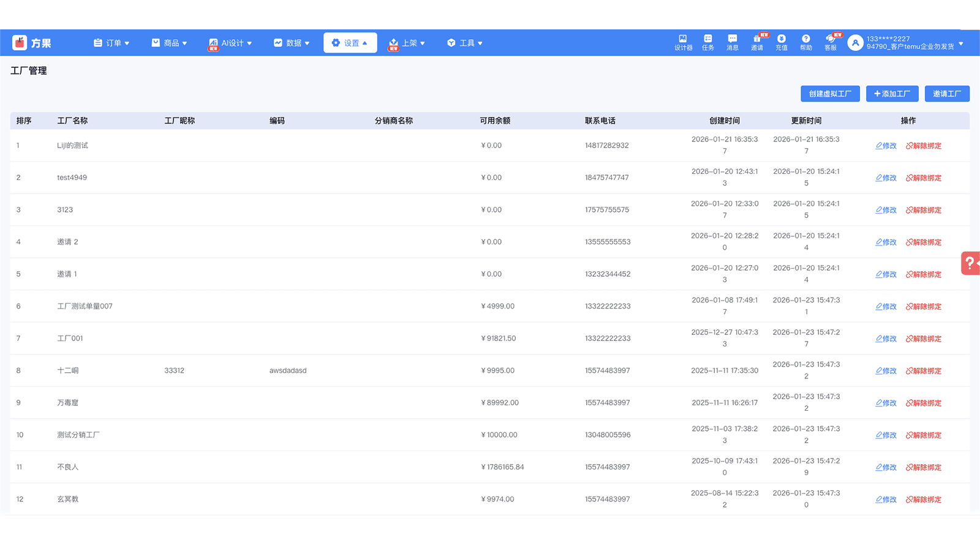The width and height of the screenshot is (980, 551).
Task: Edit the 不良人 factory row
Action: [886, 467]
